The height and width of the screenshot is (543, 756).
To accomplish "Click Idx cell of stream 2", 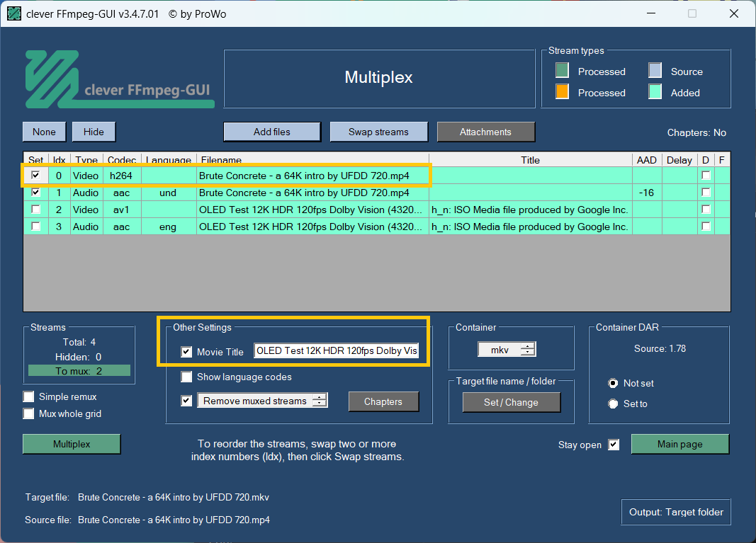I will point(60,210).
